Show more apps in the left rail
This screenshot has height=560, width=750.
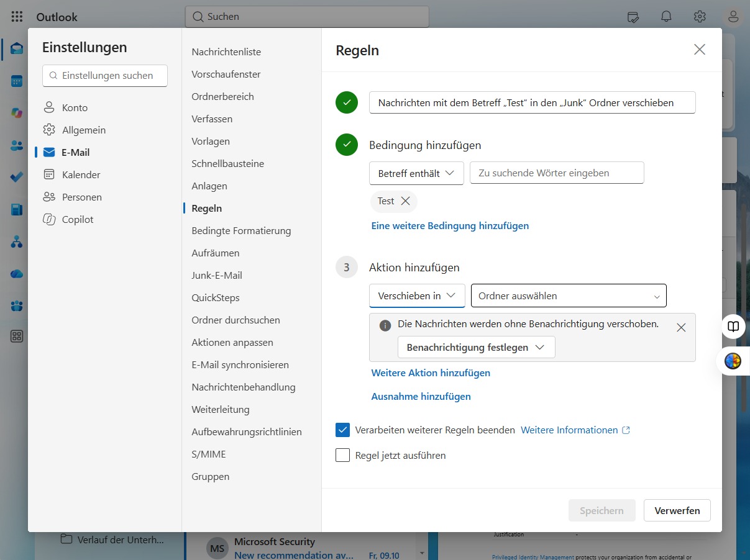point(17,336)
